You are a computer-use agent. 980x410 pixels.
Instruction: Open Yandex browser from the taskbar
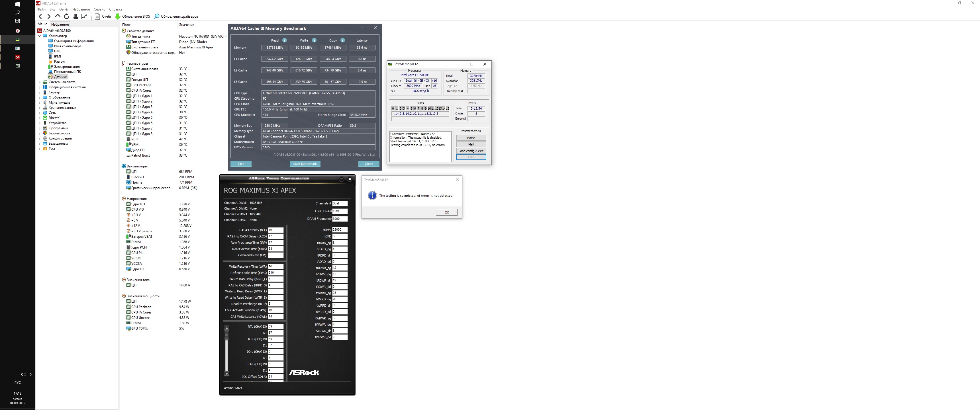[x=17, y=31]
